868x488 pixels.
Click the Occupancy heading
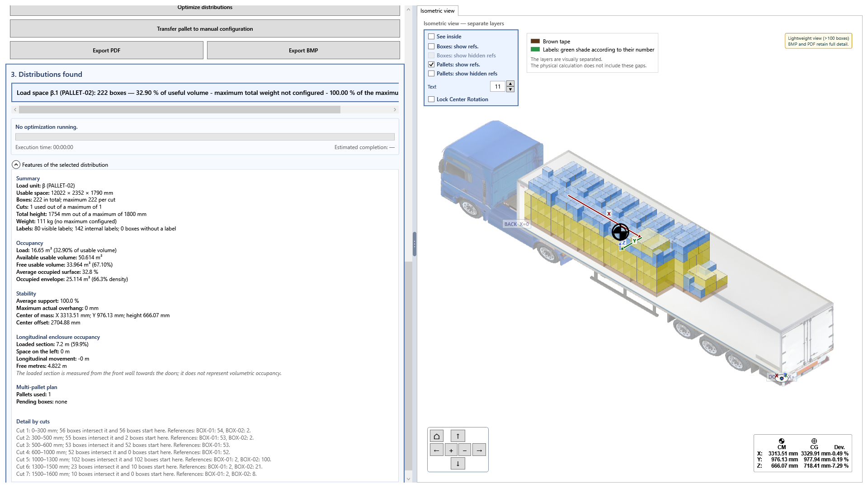point(30,243)
